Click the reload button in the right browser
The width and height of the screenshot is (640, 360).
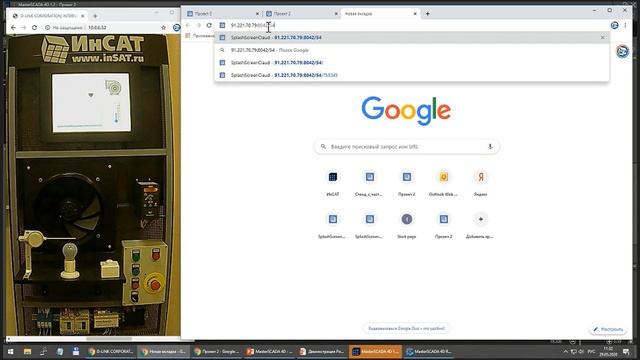(209, 25)
